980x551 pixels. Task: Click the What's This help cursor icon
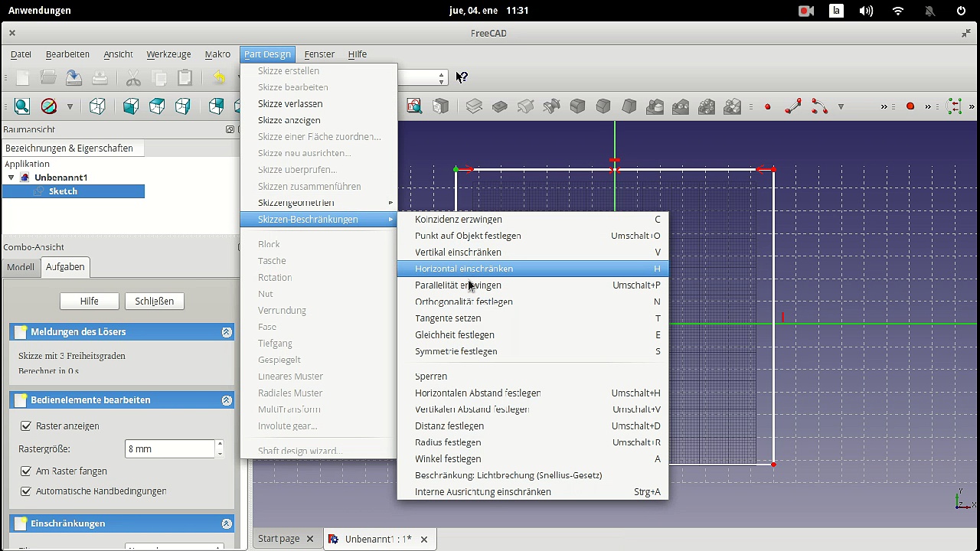tap(462, 77)
